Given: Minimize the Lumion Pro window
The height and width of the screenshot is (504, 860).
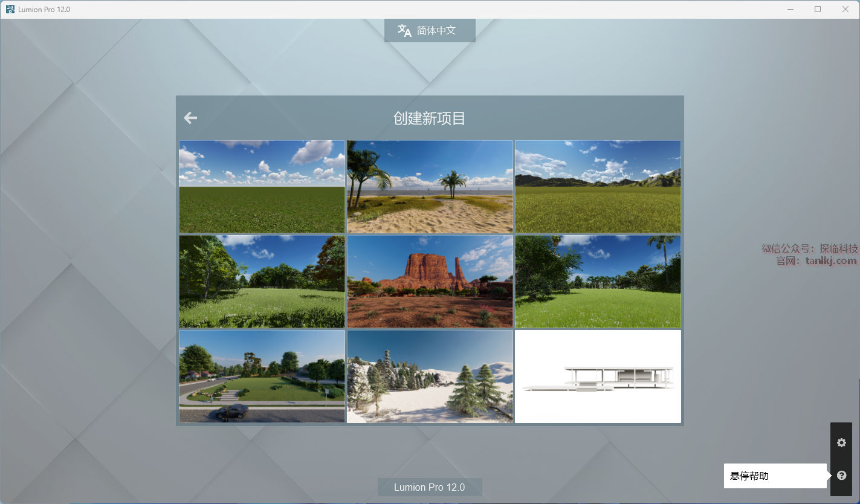Looking at the screenshot, I should pyautogui.click(x=790, y=9).
